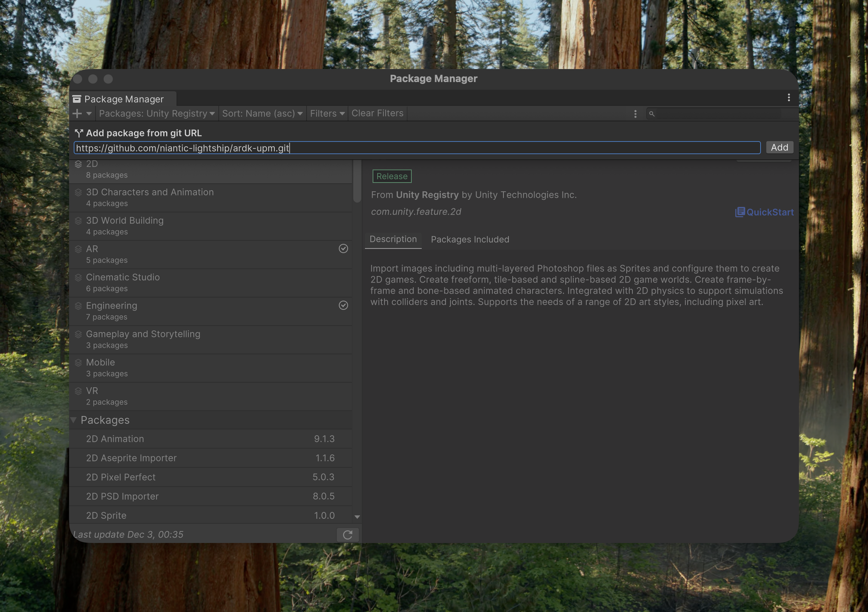The width and height of the screenshot is (868, 612).
Task: Click the Engineering installed checkmark
Action: tap(343, 305)
